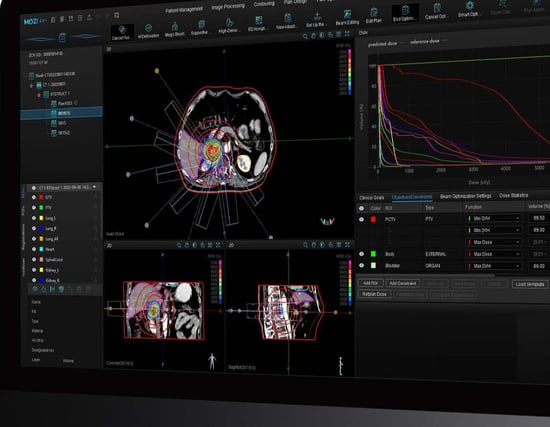Click the Add Constraint button
The height and width of the screenshot is (427, 550).
click(403, 283)
